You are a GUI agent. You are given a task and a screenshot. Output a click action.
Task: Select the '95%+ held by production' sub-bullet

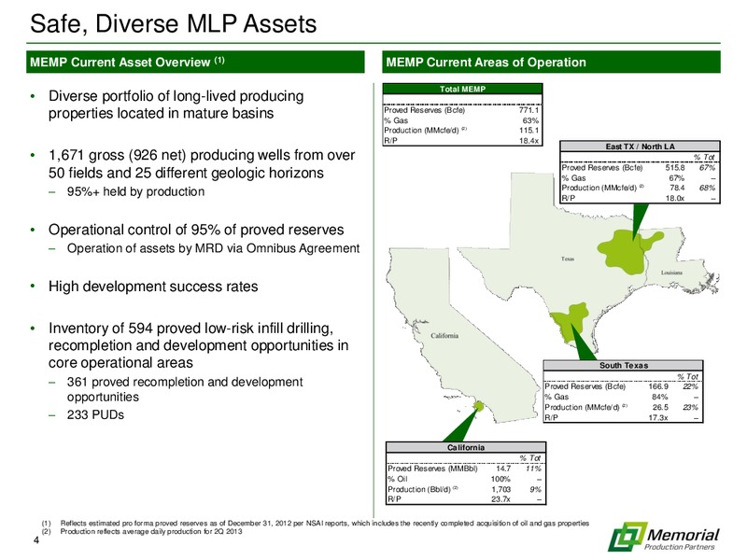[135, 191]
